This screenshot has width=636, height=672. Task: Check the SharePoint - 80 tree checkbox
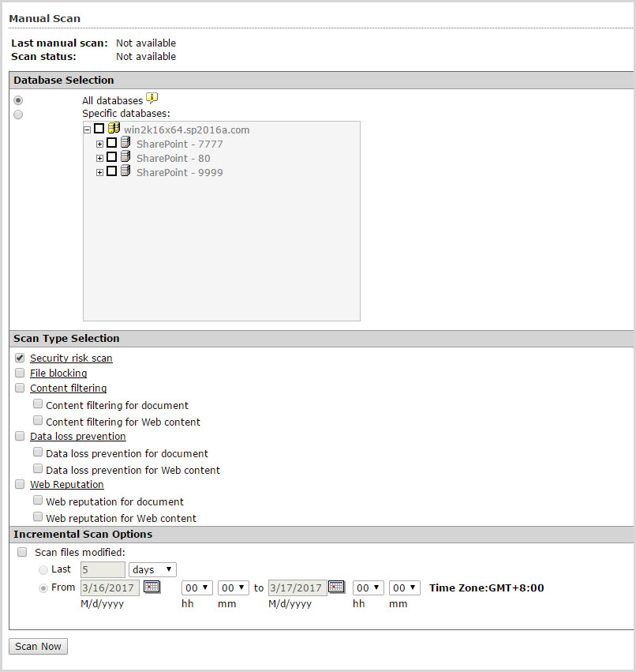tap(111, 158)
